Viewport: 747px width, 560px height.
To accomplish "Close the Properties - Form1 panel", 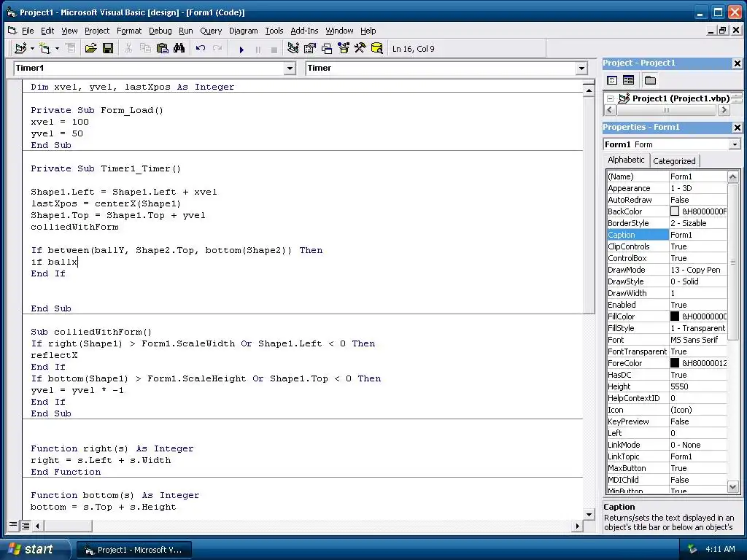I will (x=737, y=128).
